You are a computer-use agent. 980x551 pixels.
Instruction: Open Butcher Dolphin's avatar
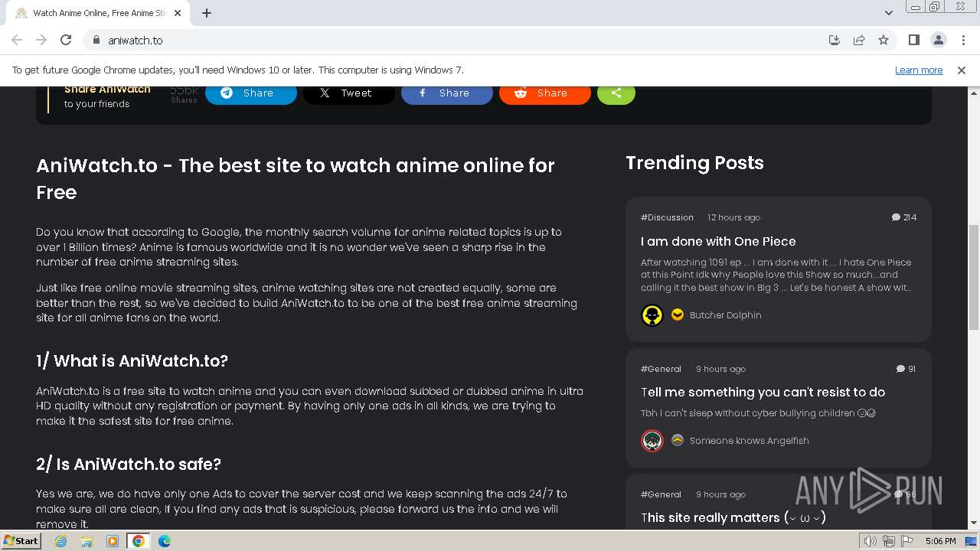point(652,315)
